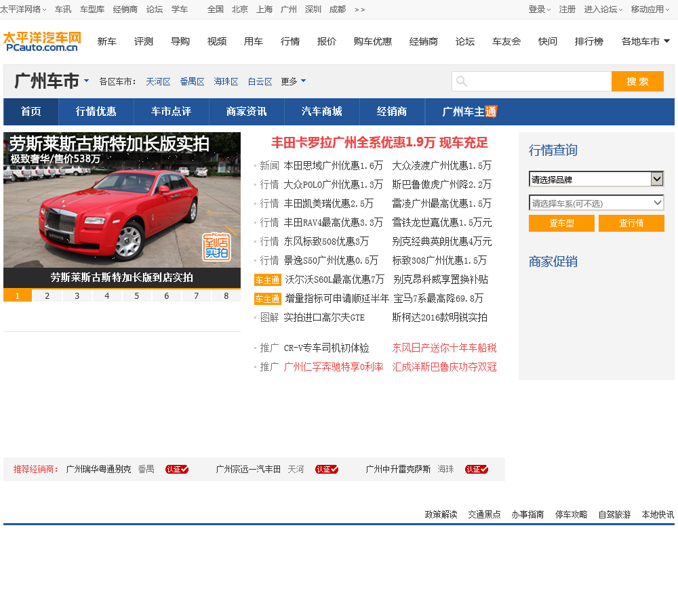Click the PCauto logo
The width and height of the screenshot is (678, 616).
click(x=42, y=41)
